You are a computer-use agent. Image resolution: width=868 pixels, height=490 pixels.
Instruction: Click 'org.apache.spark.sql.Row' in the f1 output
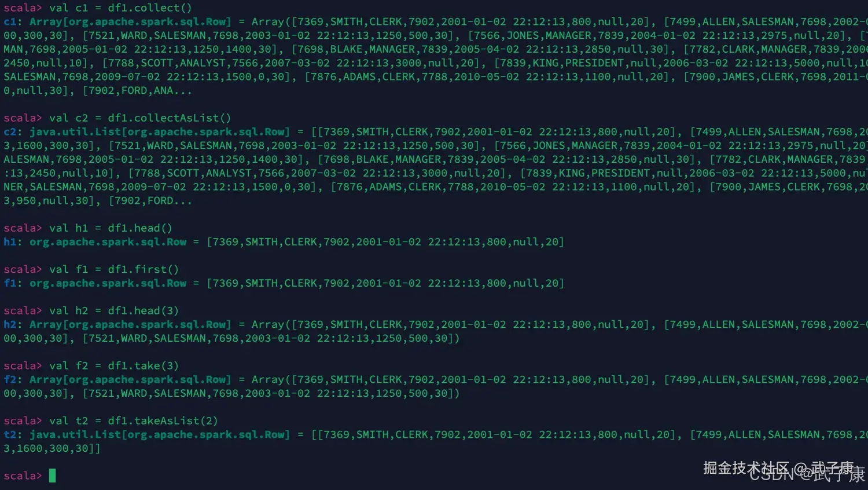[x=108, y=283]
